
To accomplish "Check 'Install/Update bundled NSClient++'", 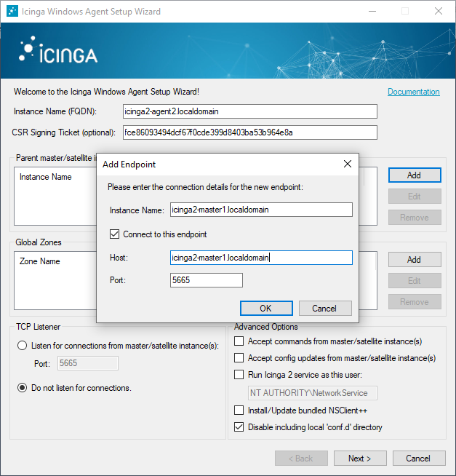I will 239,410.
